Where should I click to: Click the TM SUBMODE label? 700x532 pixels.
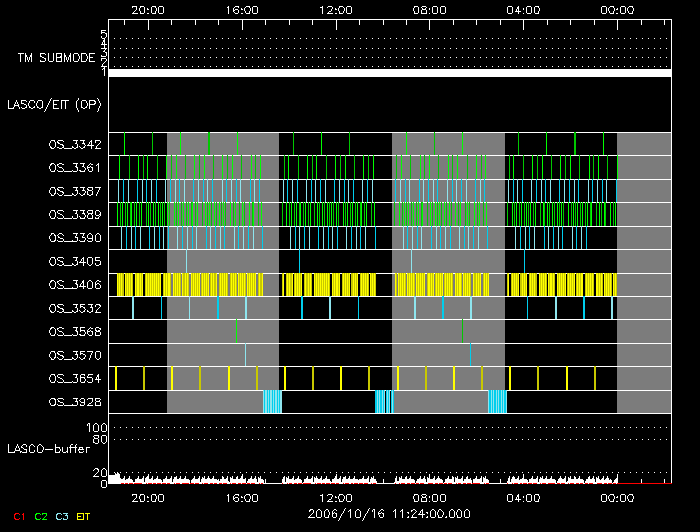(x=55, y=58)
